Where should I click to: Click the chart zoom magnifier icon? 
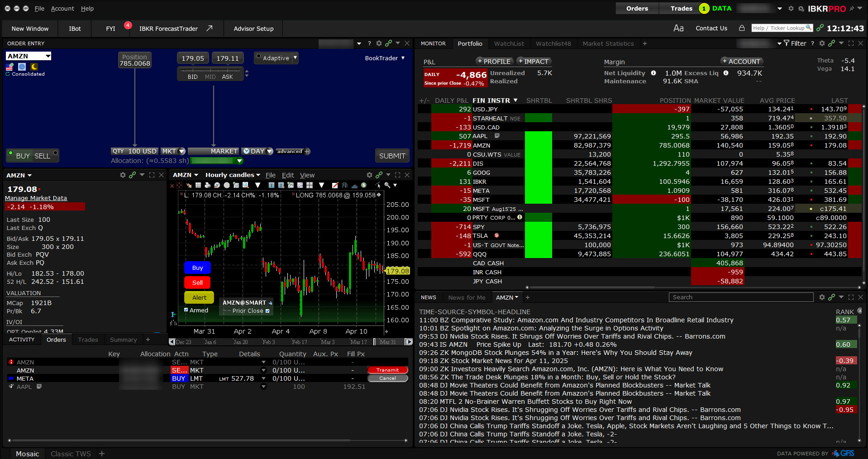click(x=387, y=185)
